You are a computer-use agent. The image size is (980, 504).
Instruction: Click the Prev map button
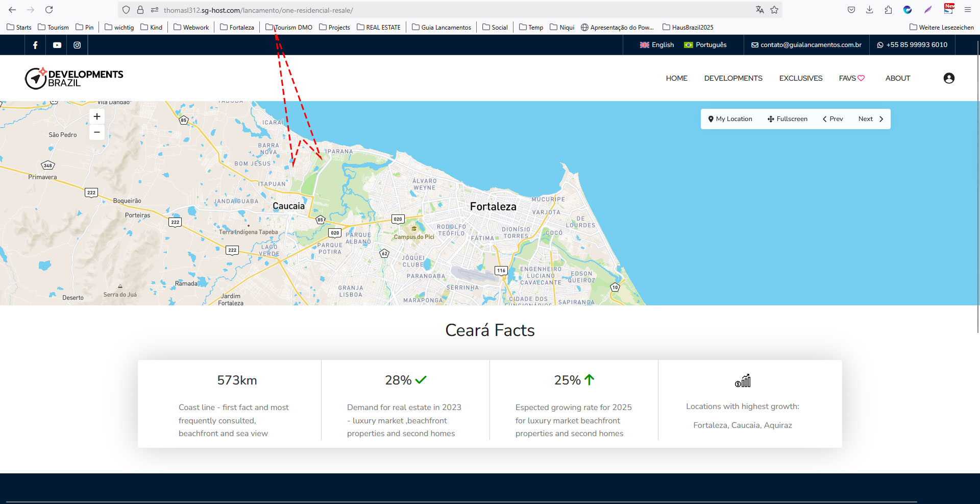pyautogui.click(x=832, y=119)
